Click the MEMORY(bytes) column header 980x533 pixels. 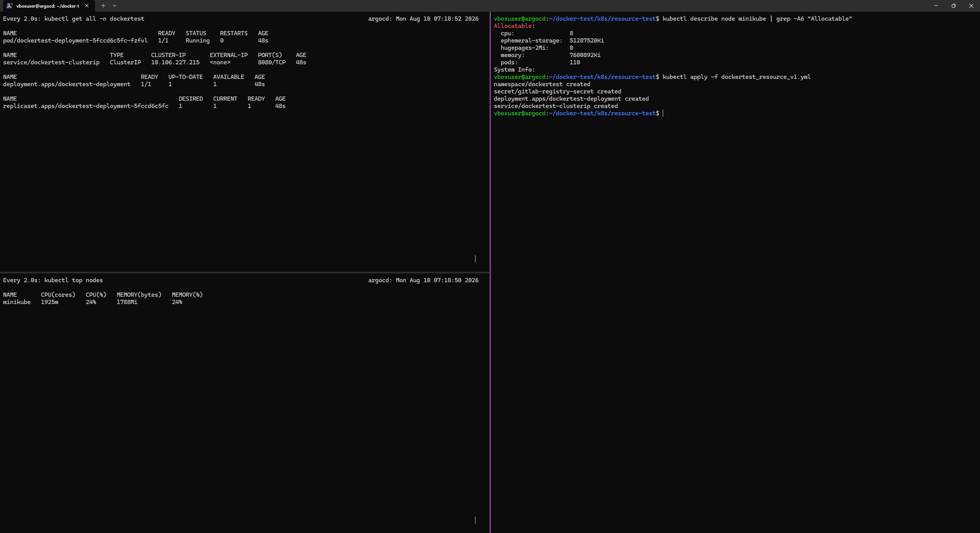139,295
